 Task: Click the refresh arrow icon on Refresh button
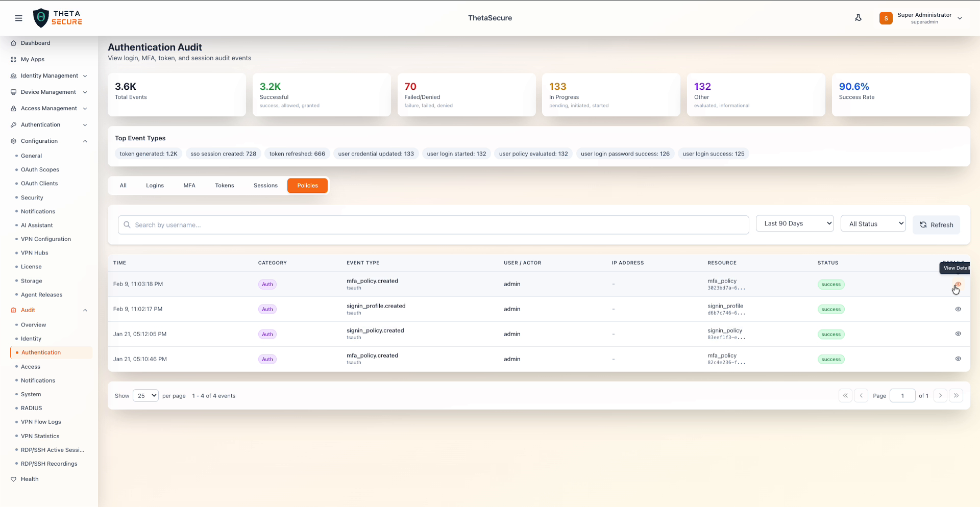[923, 225]
